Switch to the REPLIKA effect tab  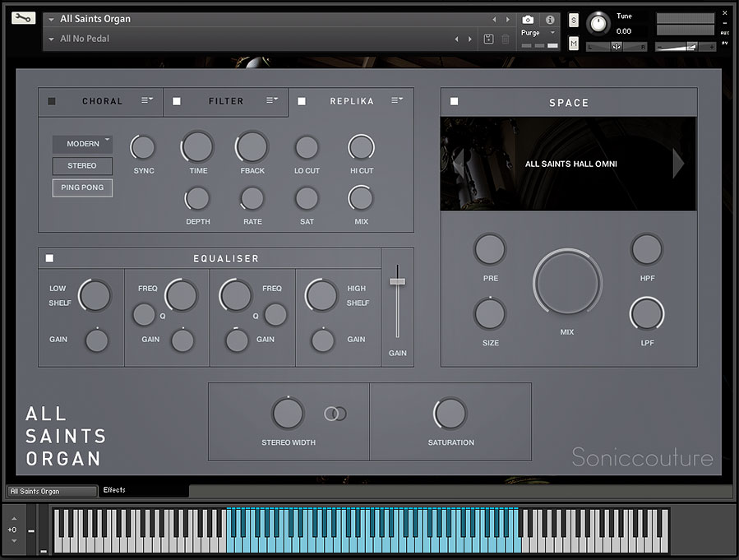point(352,101)
